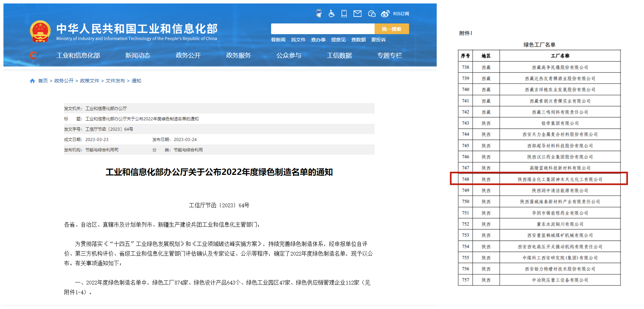Open the 专题专栏 navigation item
The image size is (644, 309).
click(389, 56)
